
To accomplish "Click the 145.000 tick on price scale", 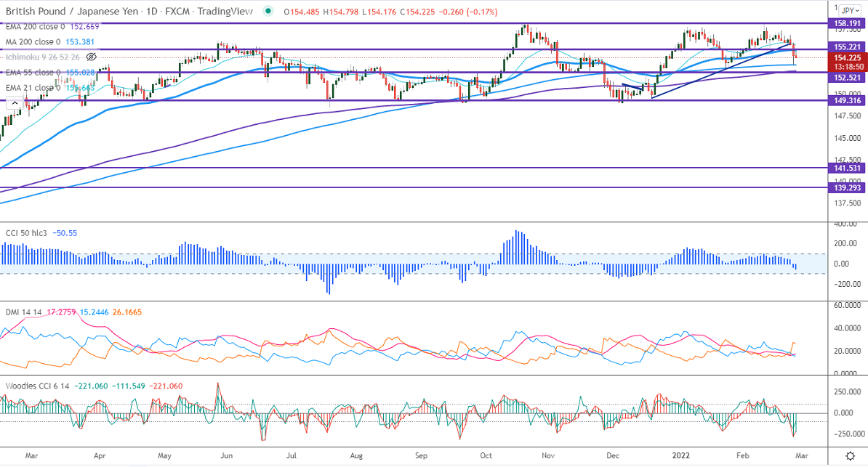I will tap(848, 138).
